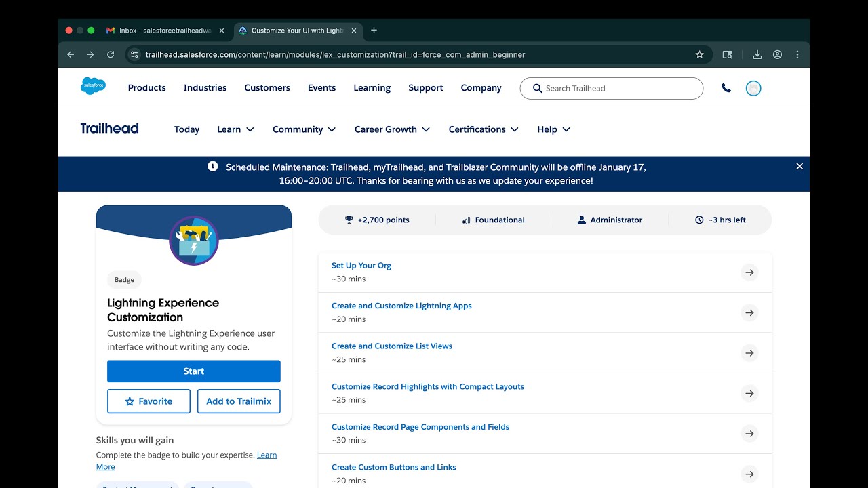
Task: Close the Customize Your UI tab
Action: pyautogui.click(x=354, y=30)
